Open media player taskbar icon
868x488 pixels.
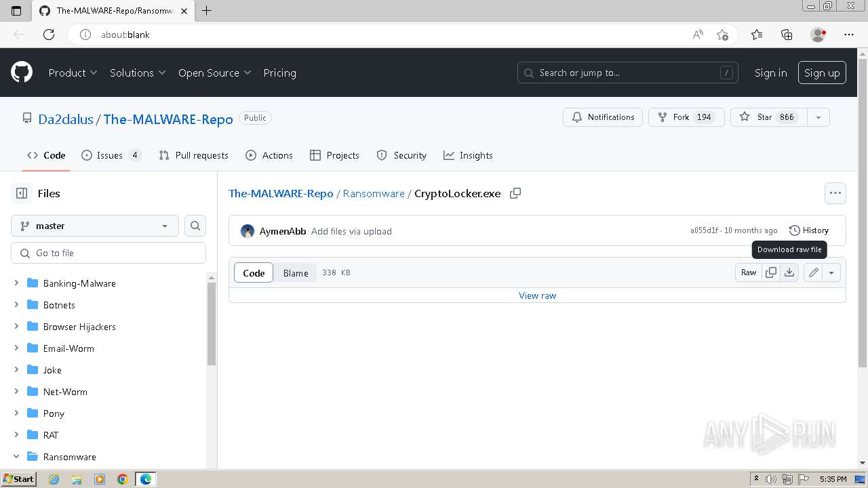pyautogui.click(x=100, y=479)
